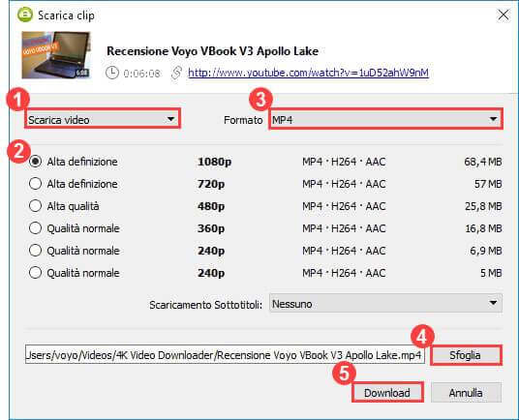The width and height of the screenshot is (519, 420).
Task: Expand the Formato MP4 dropdown
Action: click(385, 119)
